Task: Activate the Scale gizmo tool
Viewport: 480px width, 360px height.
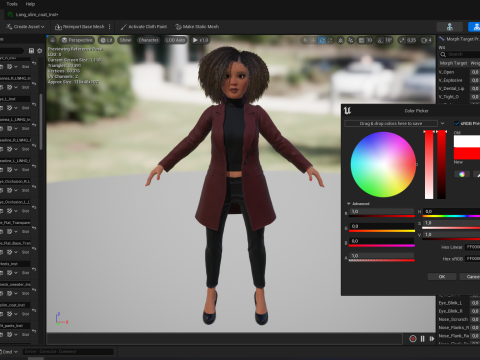Action: click(x=330, y=40)
